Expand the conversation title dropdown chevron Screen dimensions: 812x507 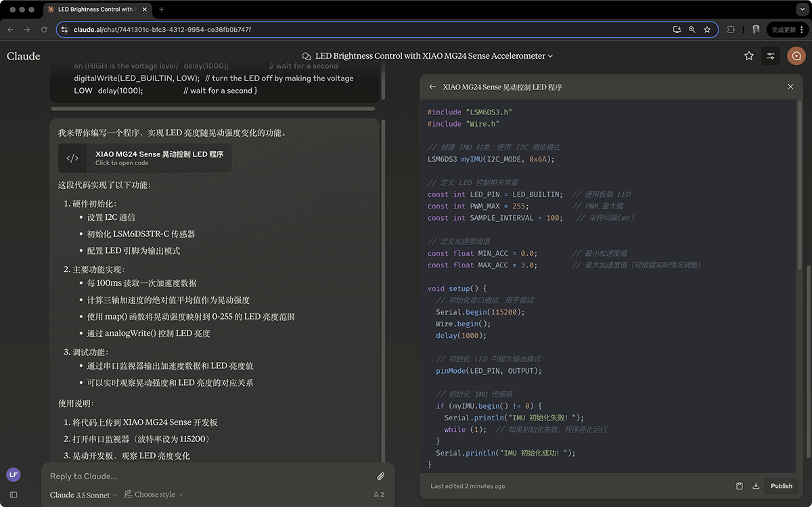point(550,56)
